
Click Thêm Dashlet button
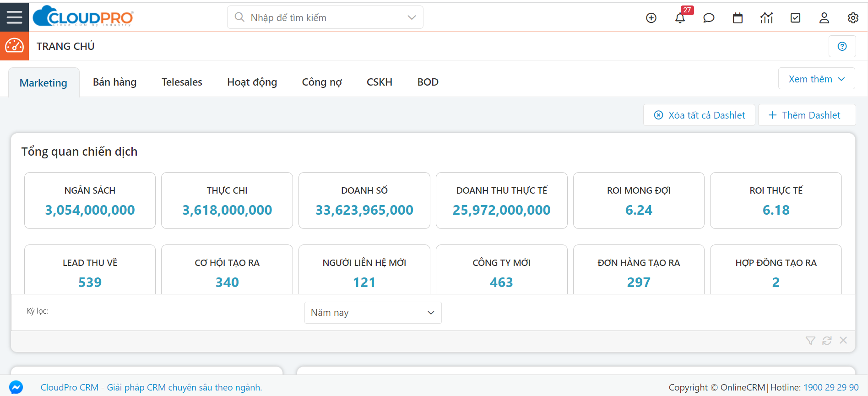(x=807, y=115)
